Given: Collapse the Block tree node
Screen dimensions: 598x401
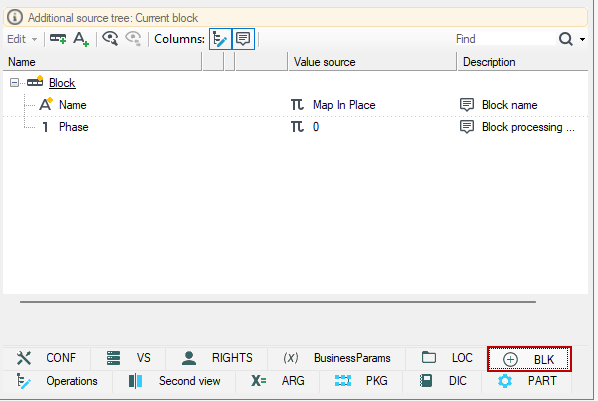Looking at the screenshot, I should pyautogui.click(x=14, y=83).
